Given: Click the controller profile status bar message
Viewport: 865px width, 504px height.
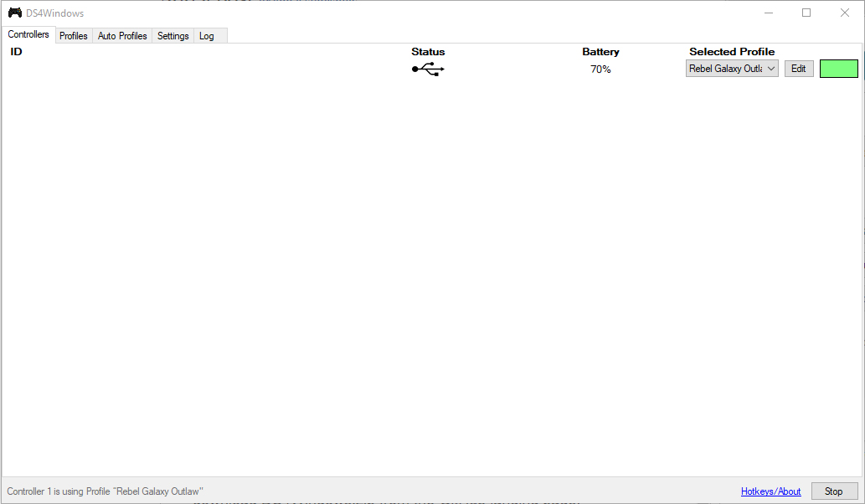Looking at the screenshot, I should 106,491.
